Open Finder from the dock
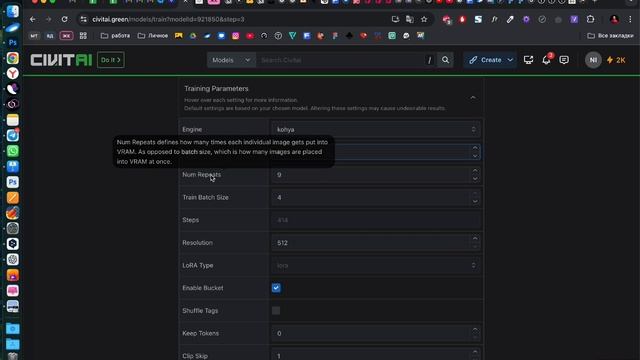The height and width of the screenshot is (360, 640). [13, 11]
